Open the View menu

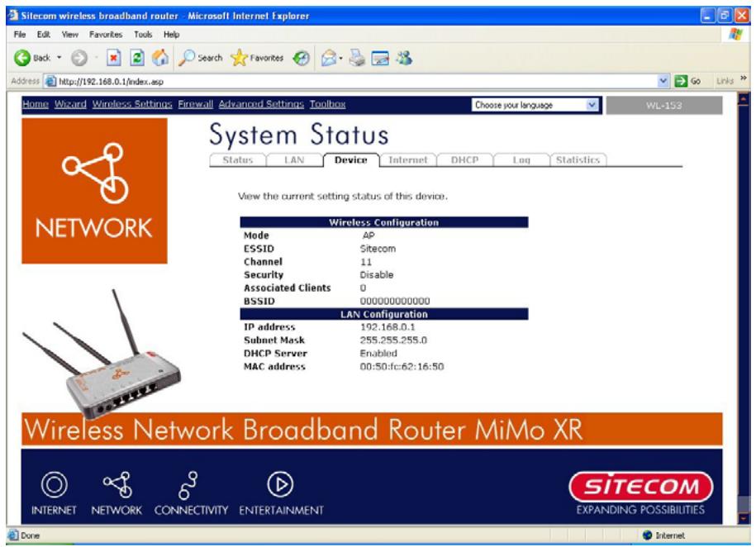pos(70,34)
